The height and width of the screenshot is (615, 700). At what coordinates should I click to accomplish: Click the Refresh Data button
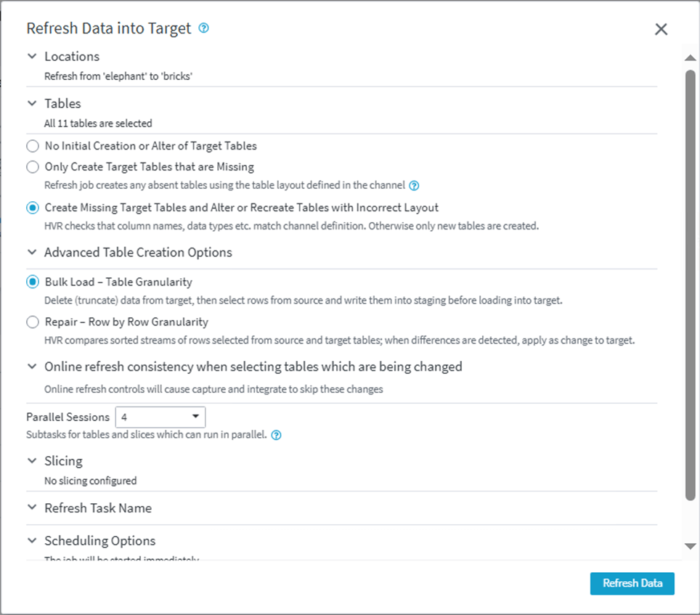632,584
